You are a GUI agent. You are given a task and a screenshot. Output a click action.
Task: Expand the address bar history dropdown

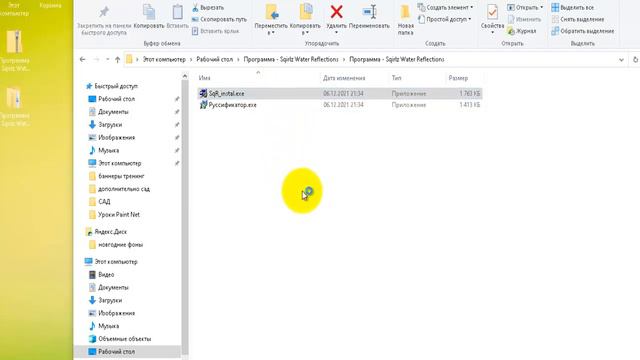tap(621, 60)
